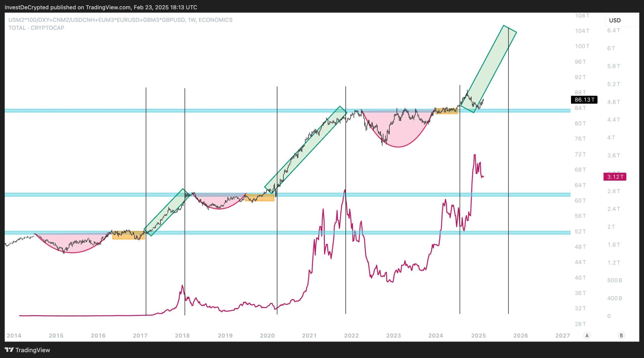Image resolution: width=644 pixels, height=358 pixels.
Task: Select the TOTAL · CRYPTOCAP legend label
Action: (36, 28)
